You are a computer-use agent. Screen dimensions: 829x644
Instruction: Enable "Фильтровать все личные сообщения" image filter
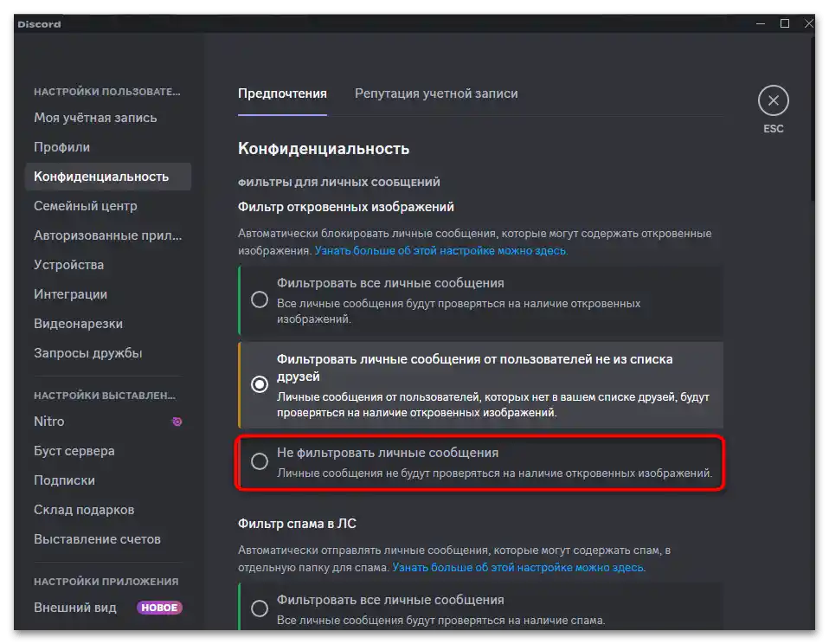click(260, 298)
